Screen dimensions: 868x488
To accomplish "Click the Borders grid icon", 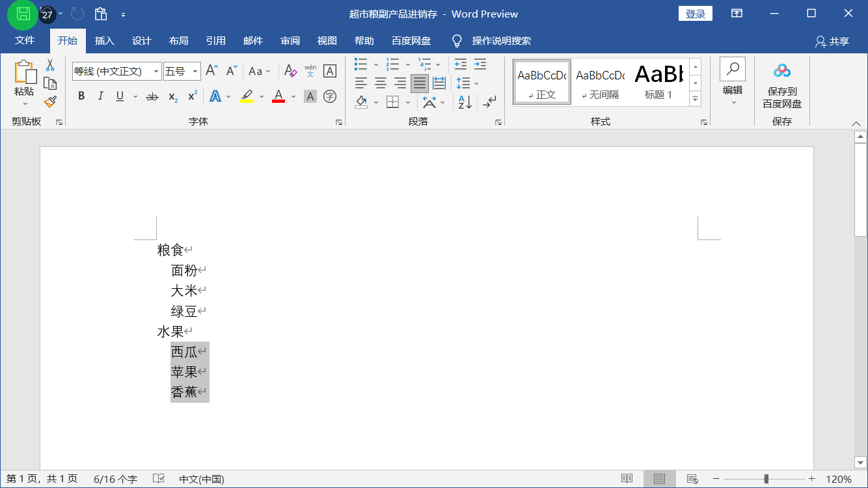I will 392,102.
